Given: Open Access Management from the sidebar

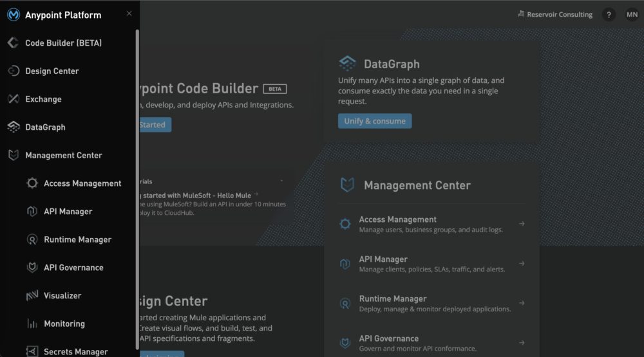Looking at the screenshot, I should (x=82, y=183).
